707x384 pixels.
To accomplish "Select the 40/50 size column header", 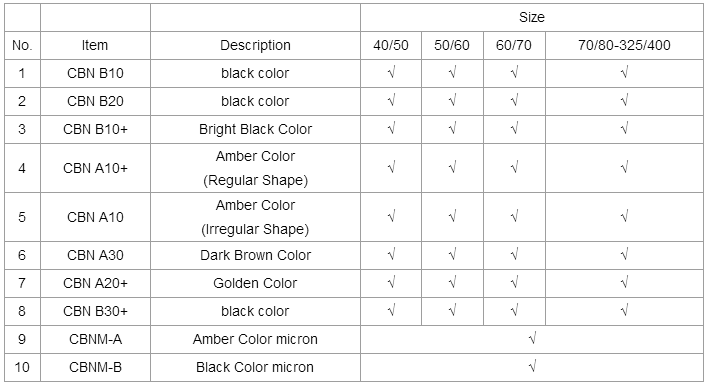I will [x=391, y=46].
